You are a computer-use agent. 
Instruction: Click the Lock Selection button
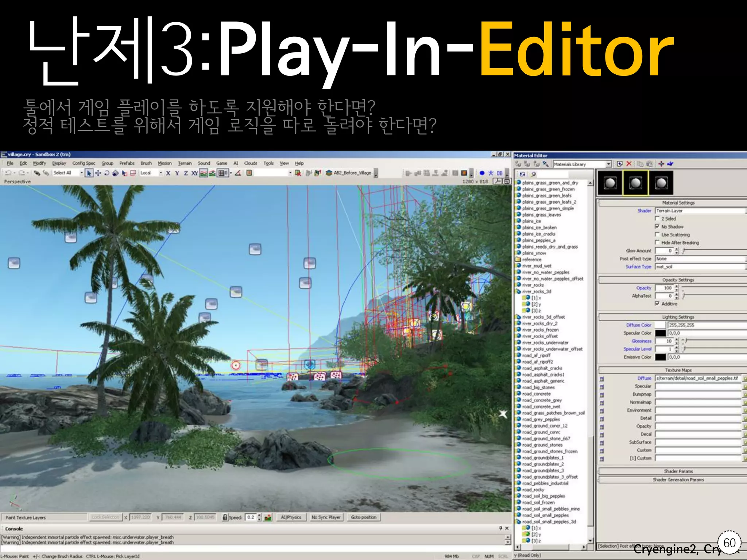[x=105, y=517]
